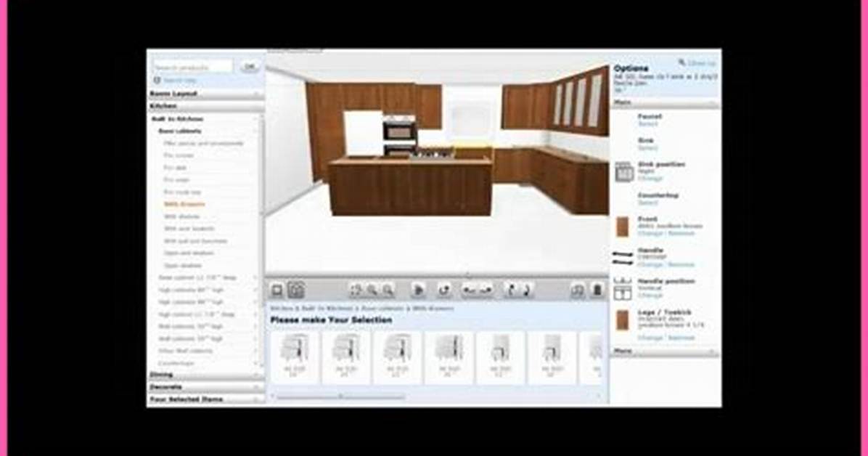
Task: Click Change link under Handle position
Action: [x=650, y=296]
